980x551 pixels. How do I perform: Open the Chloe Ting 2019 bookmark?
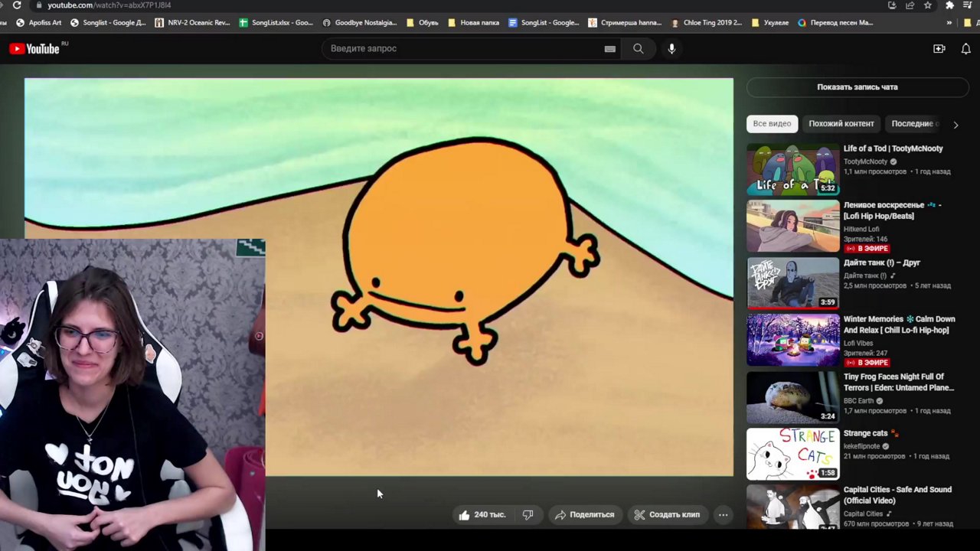pos(706,22)
